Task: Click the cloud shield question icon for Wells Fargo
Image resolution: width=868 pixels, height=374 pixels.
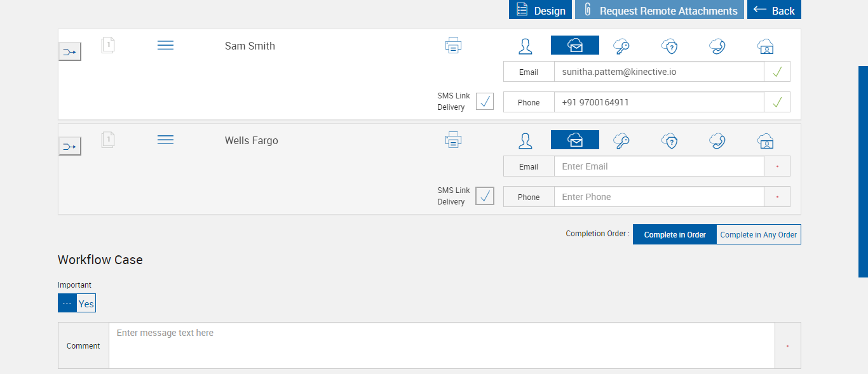Action: [669, 140]
